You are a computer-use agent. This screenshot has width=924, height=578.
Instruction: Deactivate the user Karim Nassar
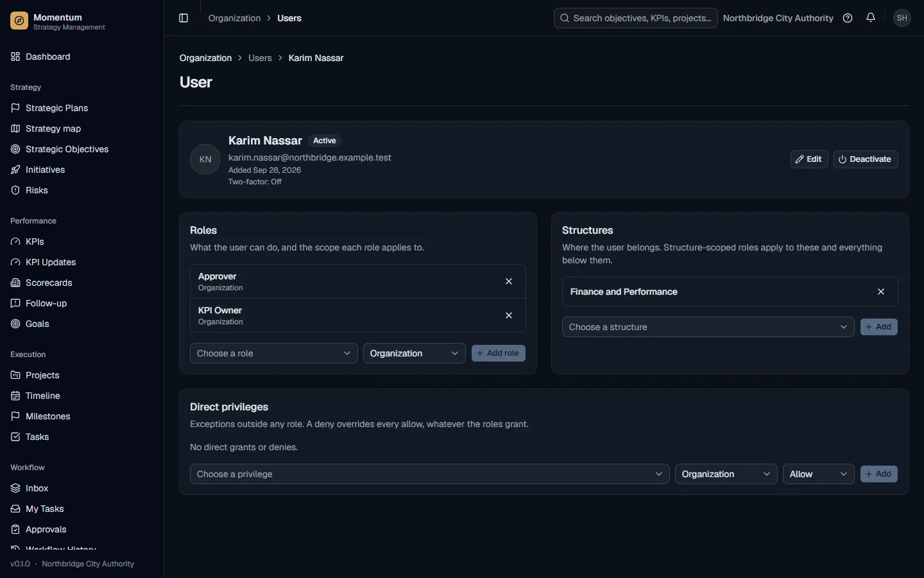tap(866, 159)
